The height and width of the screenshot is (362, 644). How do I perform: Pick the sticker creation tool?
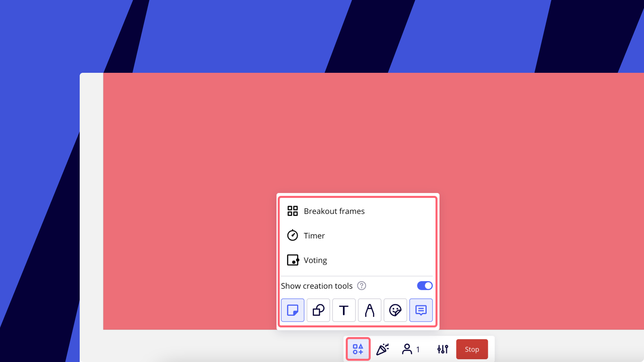pos(395,310)
